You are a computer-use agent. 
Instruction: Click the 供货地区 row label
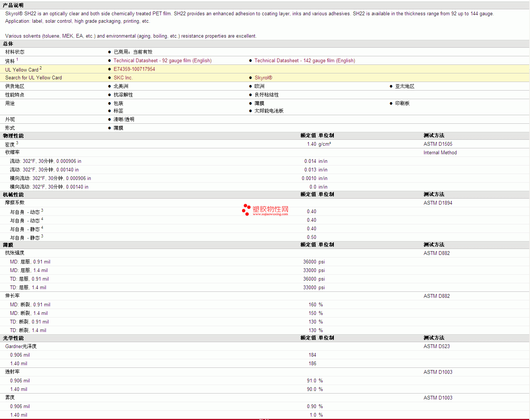pos(15,86)
